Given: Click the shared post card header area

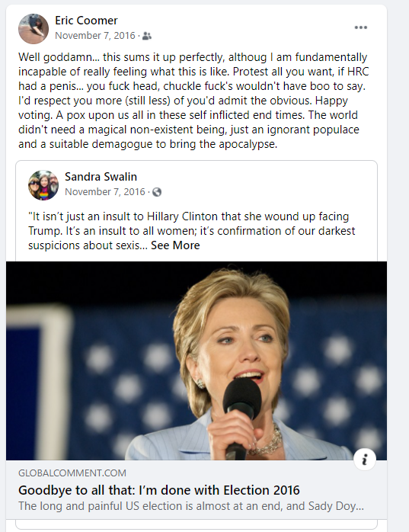Looking at the screenshot, I should (x=197, y=185).
